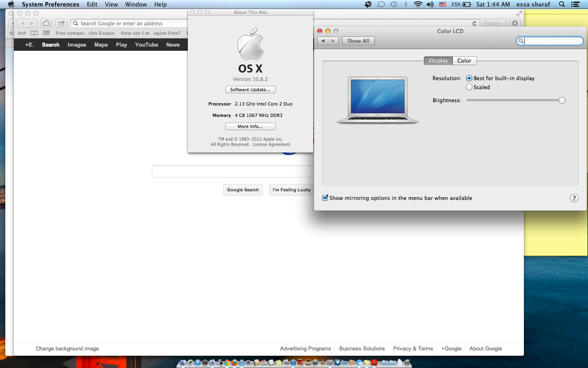Open Firefox from the Dock
Viewport: 588px width, 368px height.
[x=234, y=362]
